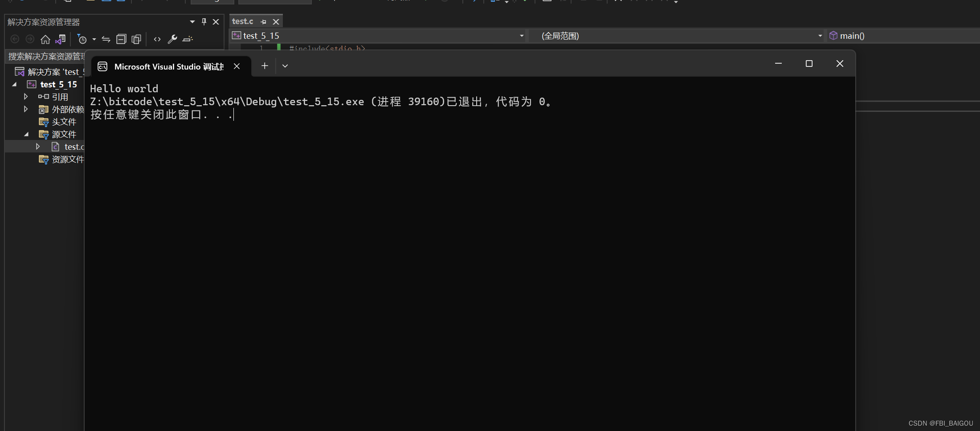Click the back navigation arrow in Solution Explorer

click(x=14, y=39)
